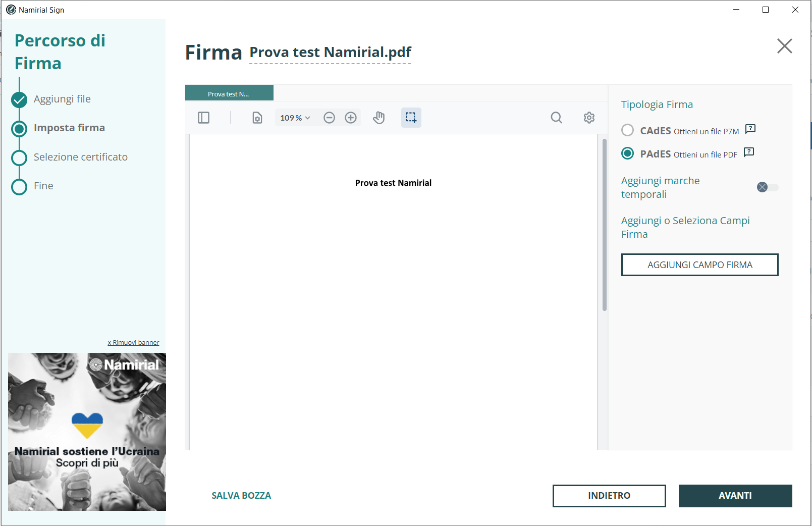812x526 pixels.
Task: Click the Tipologia Firma heading
Action: pyautogui.click(x=657, y=104)
